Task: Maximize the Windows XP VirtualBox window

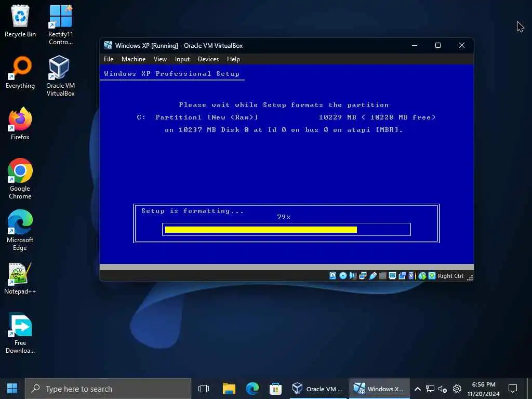Action: point(437,45)
